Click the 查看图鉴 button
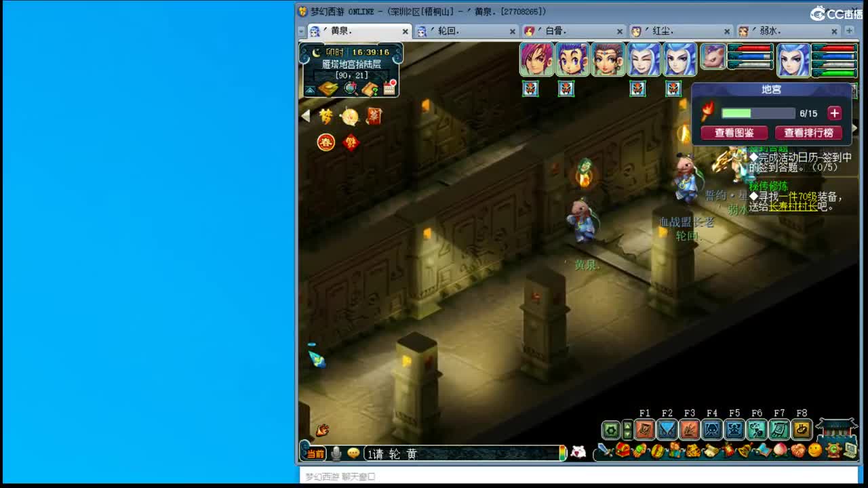The height and width of the screenshot is (488, 868). (734, 133)
